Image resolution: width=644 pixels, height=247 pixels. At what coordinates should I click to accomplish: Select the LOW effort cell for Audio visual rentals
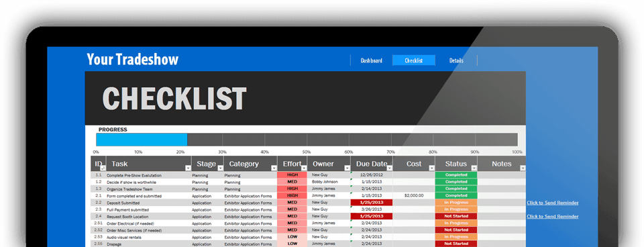[x=292, y=237]
